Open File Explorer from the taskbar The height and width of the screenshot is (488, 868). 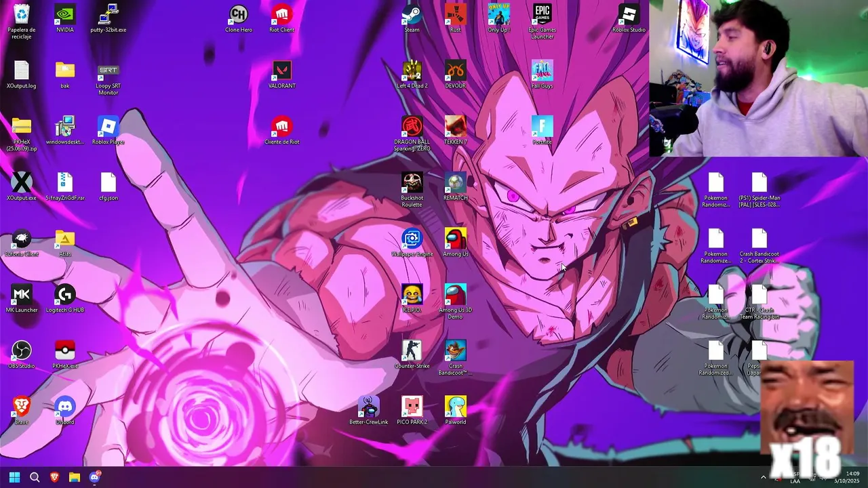75,477
